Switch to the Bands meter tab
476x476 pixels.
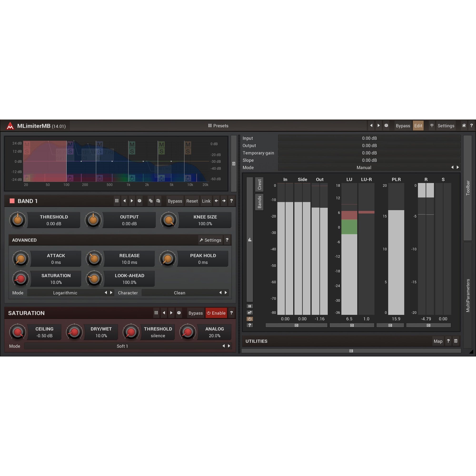[259, 202]
